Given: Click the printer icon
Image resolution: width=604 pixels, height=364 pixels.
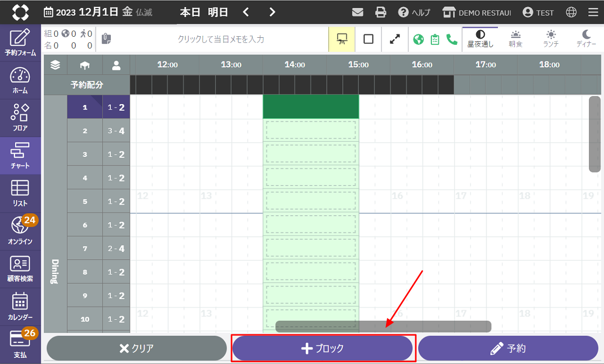Looking at the screenshot, I should [x=381, y=13].
